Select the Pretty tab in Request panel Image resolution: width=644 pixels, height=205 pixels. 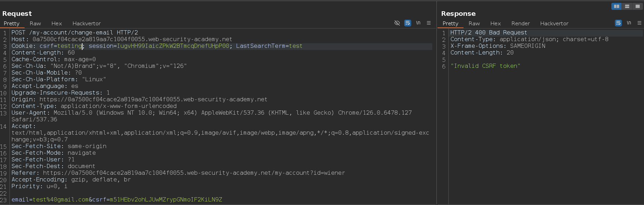click(12, 24)
